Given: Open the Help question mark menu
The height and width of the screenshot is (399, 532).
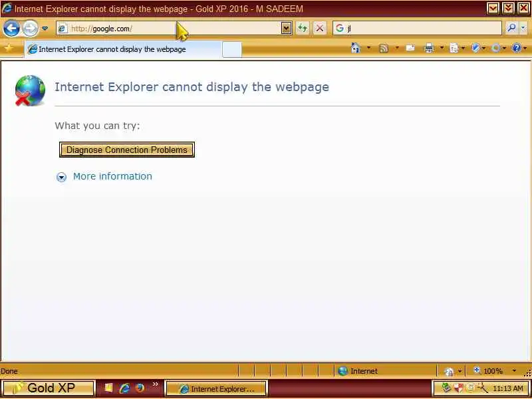Looking at the screenshot, I should tap(517, 48).
